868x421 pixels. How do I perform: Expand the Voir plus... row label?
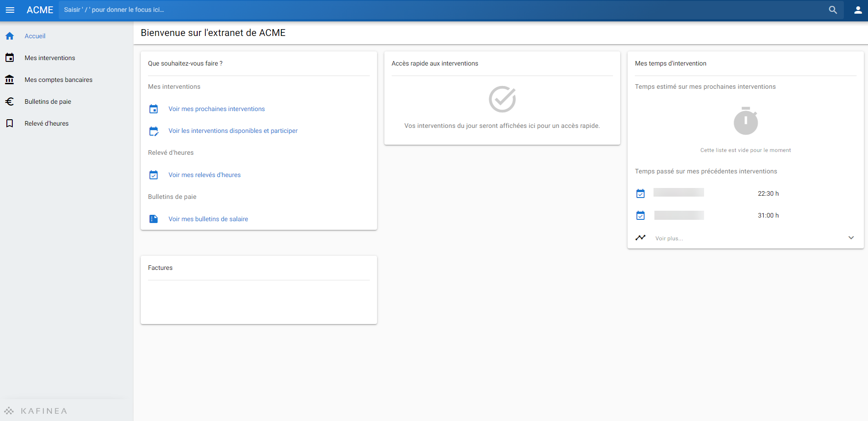click(669, 238)
